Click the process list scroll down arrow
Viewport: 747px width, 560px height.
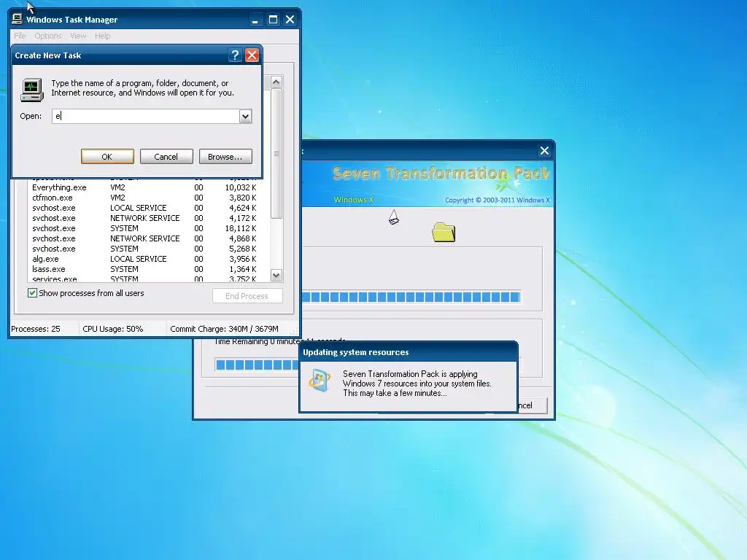click(276, 275)
